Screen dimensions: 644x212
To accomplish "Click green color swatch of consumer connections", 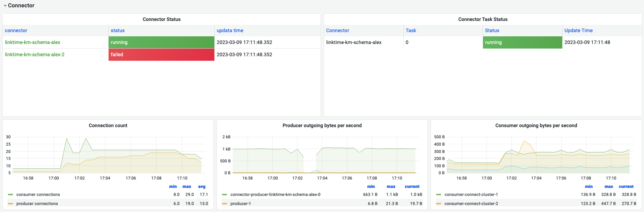I will pyautogui.click(x=10, y=195).
